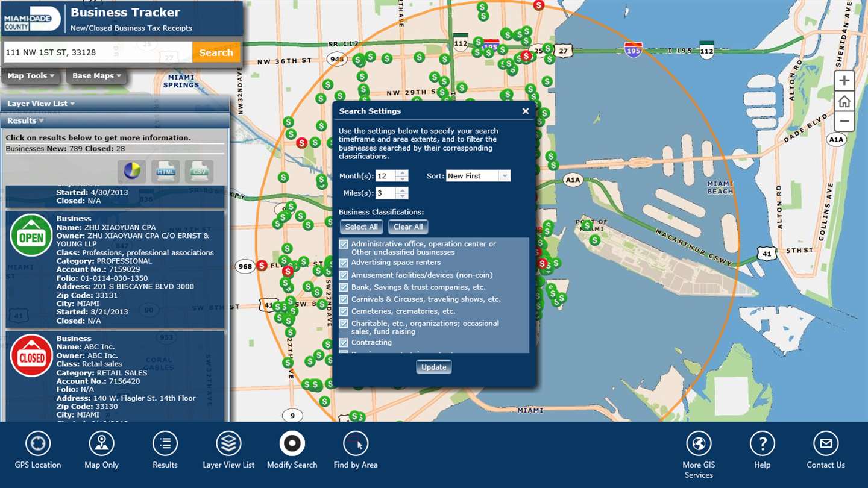The width and height of the screenshot is (868, 488).
Task: Activate Find by Area tool
Action: pos(356,444)
